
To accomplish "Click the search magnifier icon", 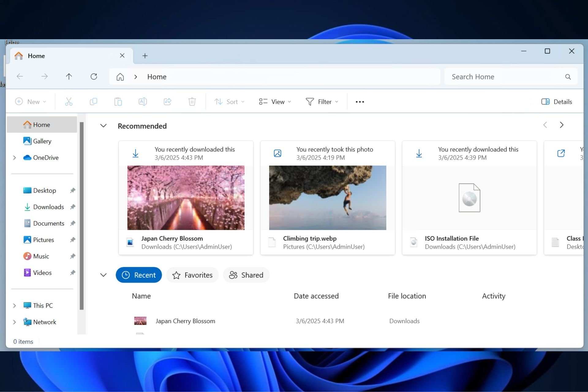I will point(568,77).
